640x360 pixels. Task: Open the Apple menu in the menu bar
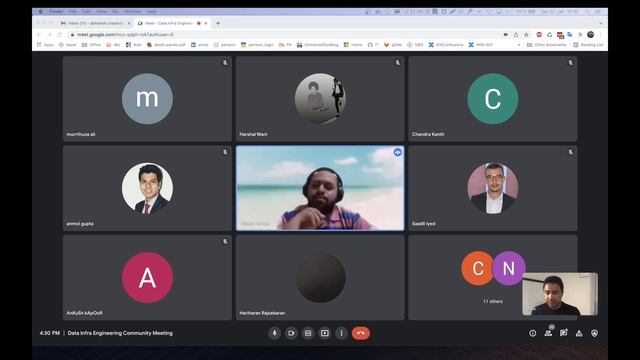[x=40, y=11]
